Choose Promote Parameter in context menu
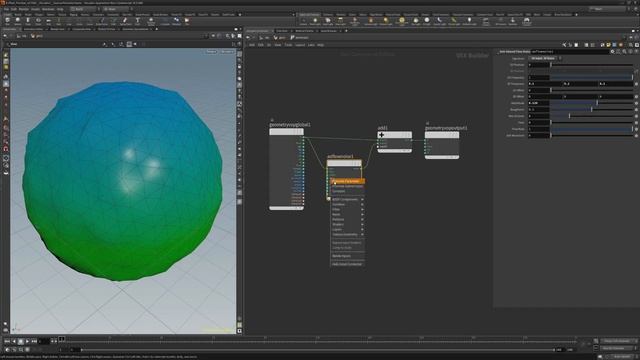Viewport: 640px width, 360px height. click(347, 181)
